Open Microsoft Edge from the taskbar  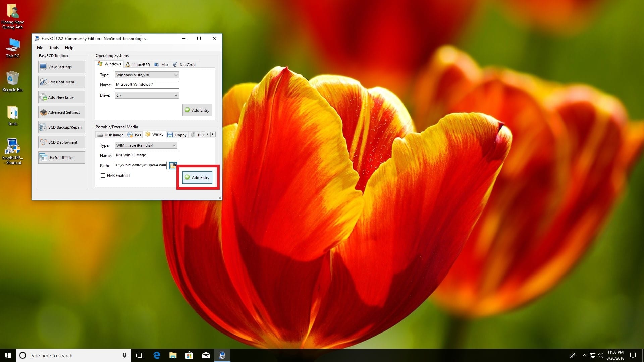[157, 355]
